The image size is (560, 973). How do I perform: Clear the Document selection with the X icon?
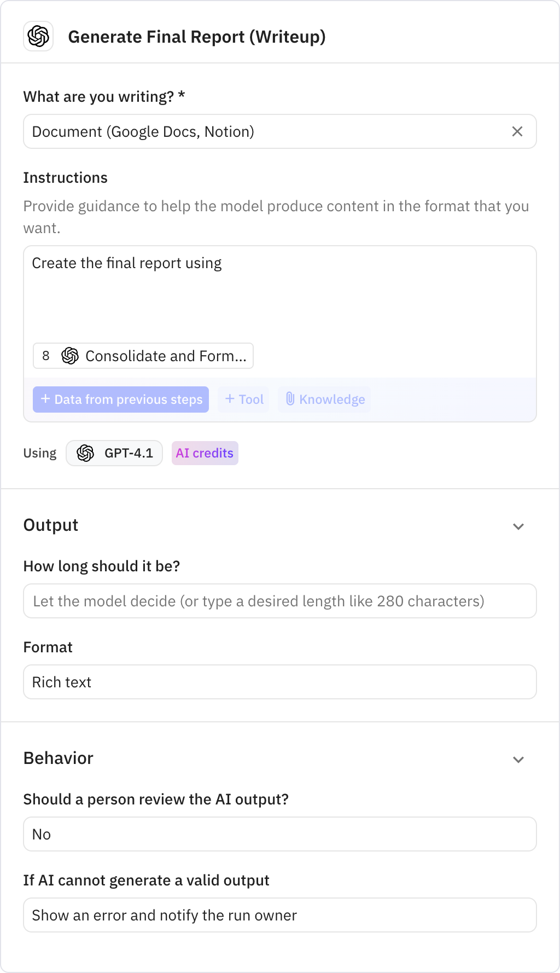click(516, 131)
